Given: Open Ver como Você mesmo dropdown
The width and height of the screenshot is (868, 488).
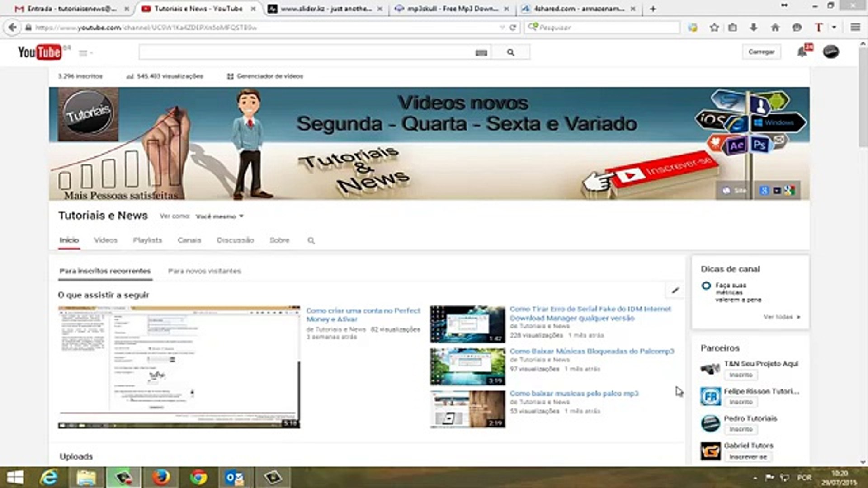Looking at the screenshot, I should [220, 216].
